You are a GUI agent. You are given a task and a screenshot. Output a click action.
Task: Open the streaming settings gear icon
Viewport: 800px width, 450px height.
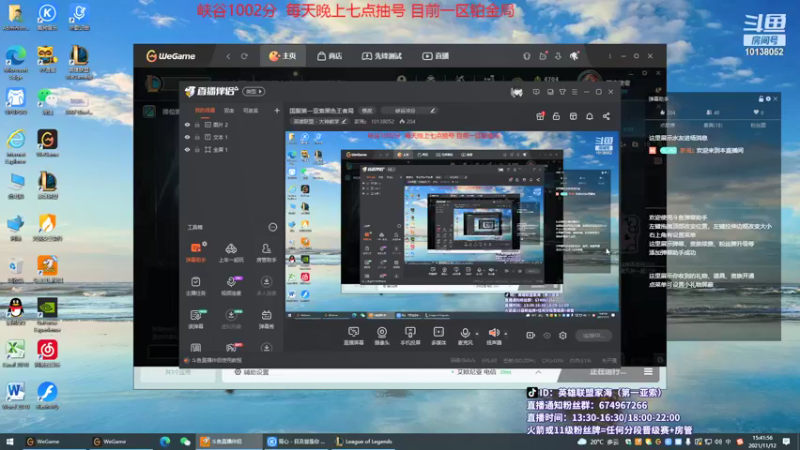[563, 335]
